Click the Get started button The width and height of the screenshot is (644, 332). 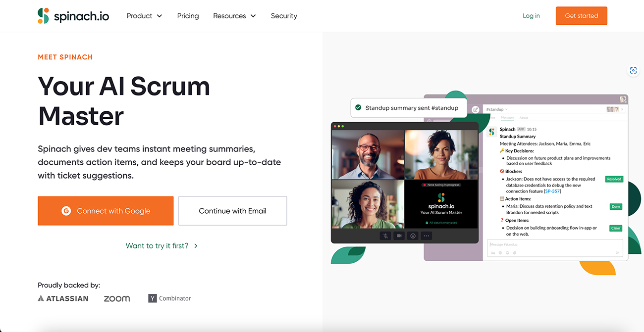[x=582, y=16]
